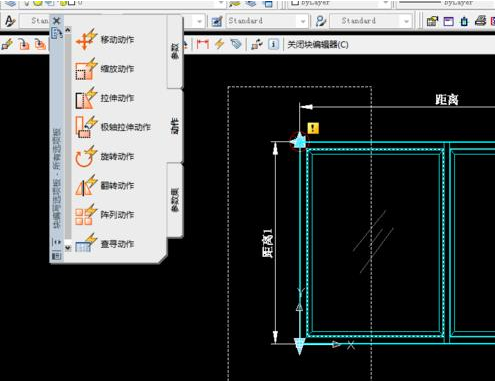Pick the 阵列动作 array action
The image size is (495, 381).
[x=105, y=215]
